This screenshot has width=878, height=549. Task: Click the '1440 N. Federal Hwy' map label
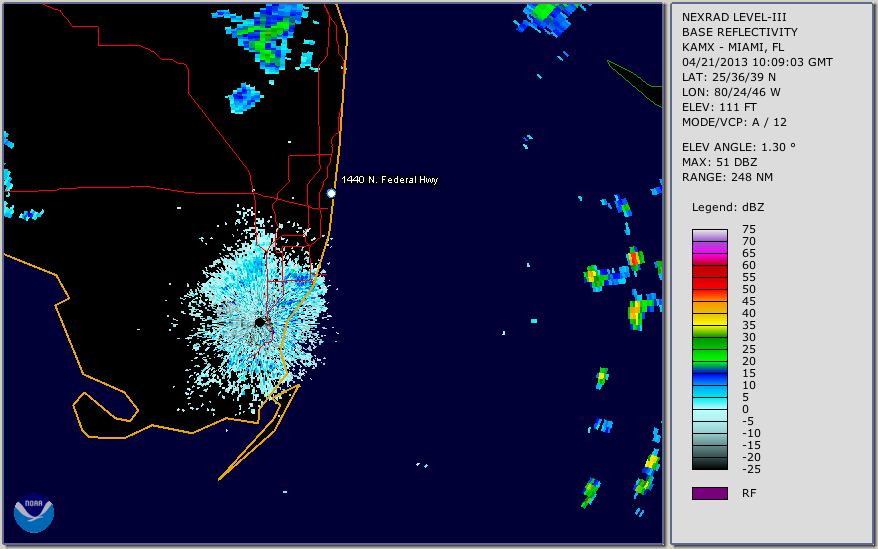(x=390, y=179)
